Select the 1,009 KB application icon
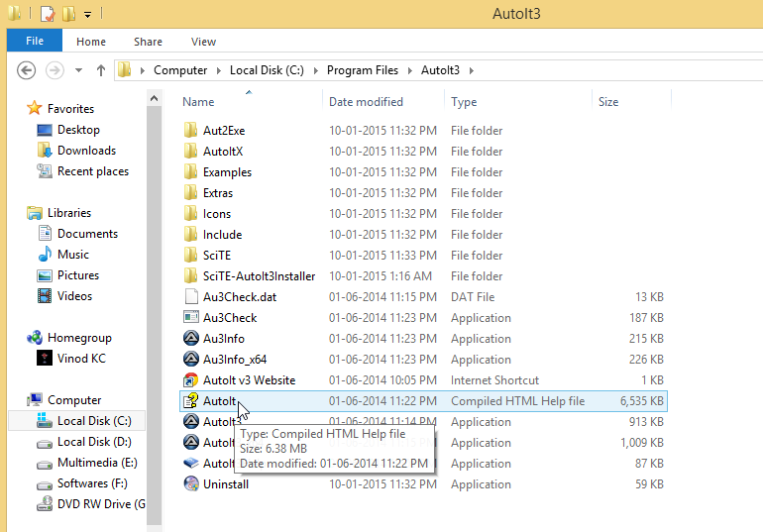 [x=190, y=443]
